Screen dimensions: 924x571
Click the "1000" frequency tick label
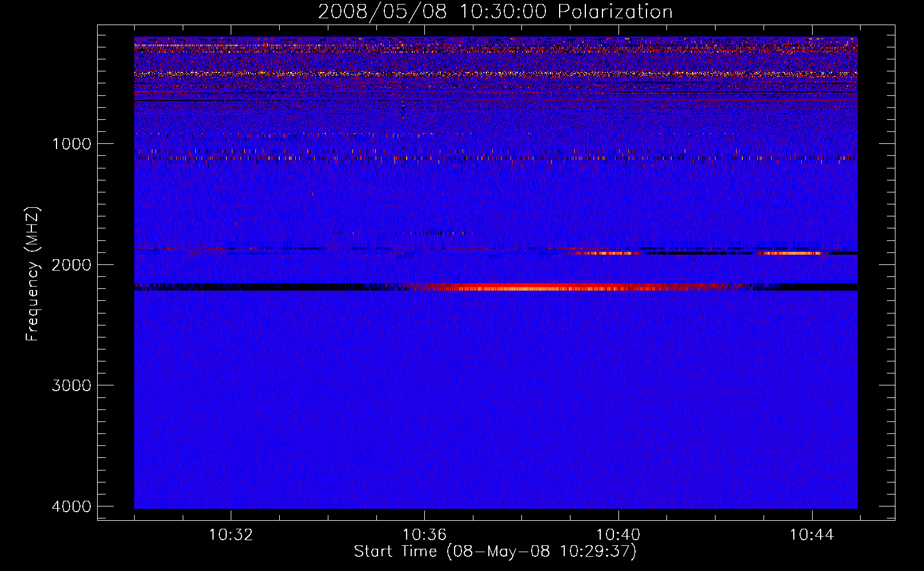(x=71, y=144)
